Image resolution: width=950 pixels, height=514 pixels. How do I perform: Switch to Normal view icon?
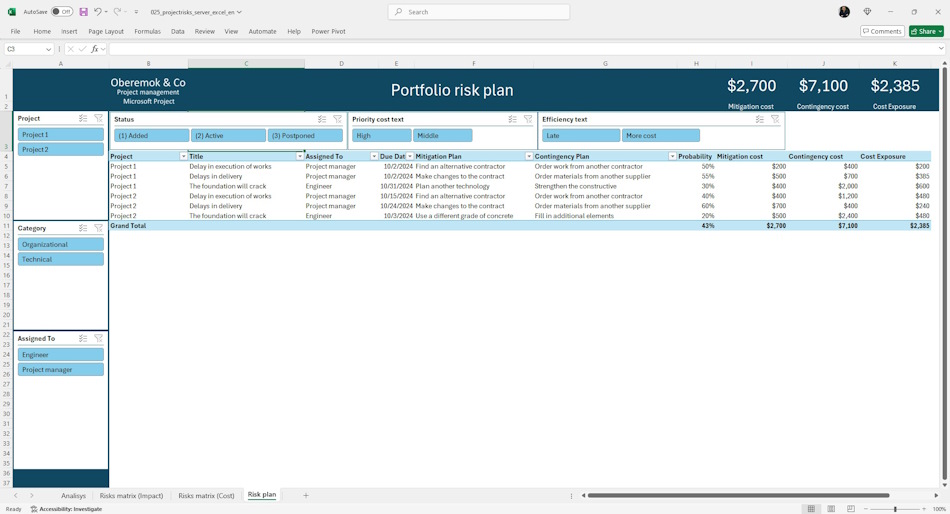tap(811, 509)
